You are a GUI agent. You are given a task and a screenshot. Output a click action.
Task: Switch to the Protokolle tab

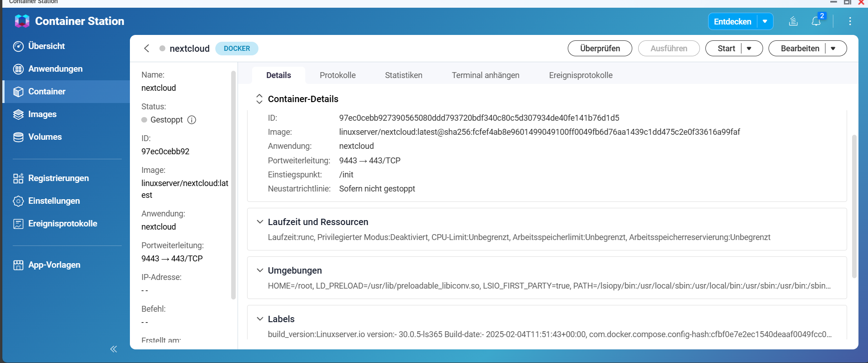click(337, 75)
